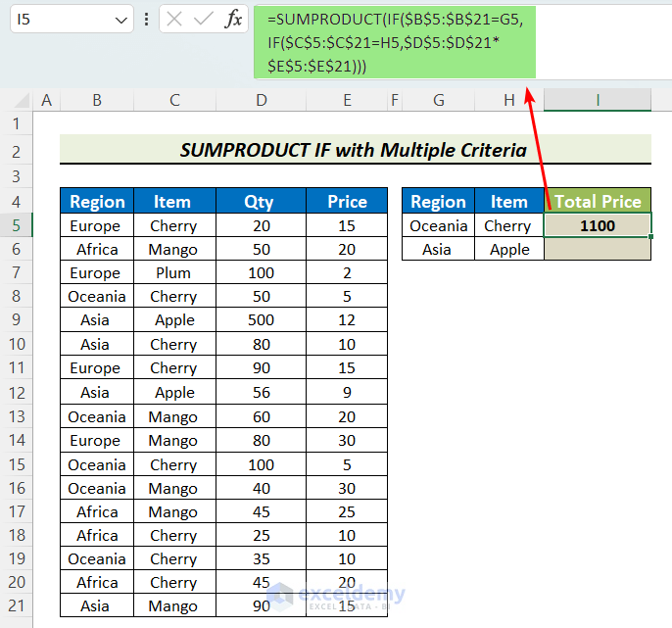
Task: Select the price cell showing 2
Action: tap(347, 272)
